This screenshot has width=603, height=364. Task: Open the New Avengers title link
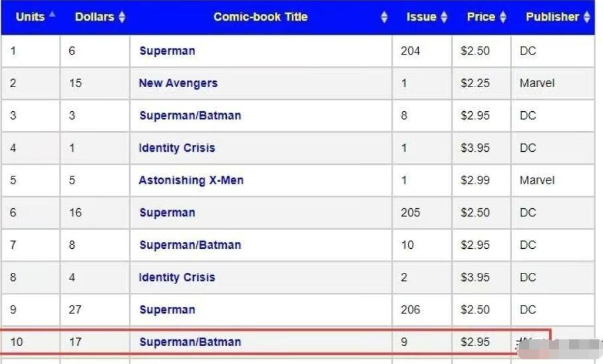point(178,83)
